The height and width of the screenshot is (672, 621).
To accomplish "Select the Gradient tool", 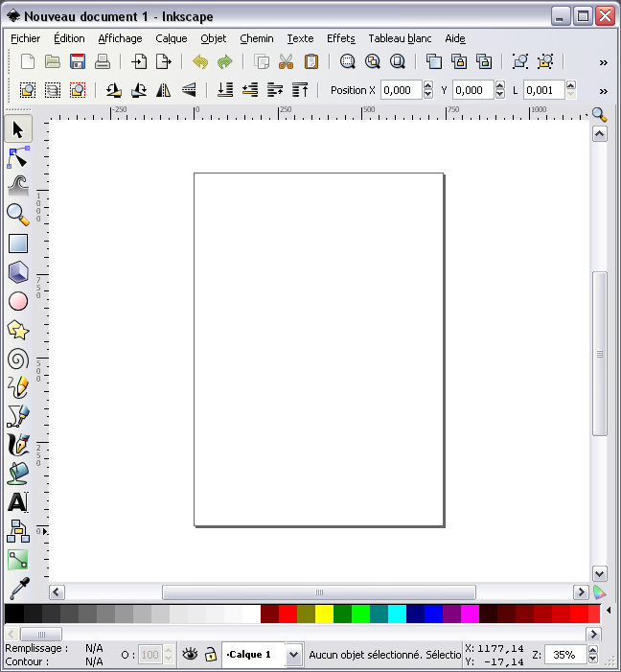I will click(18, 560).
